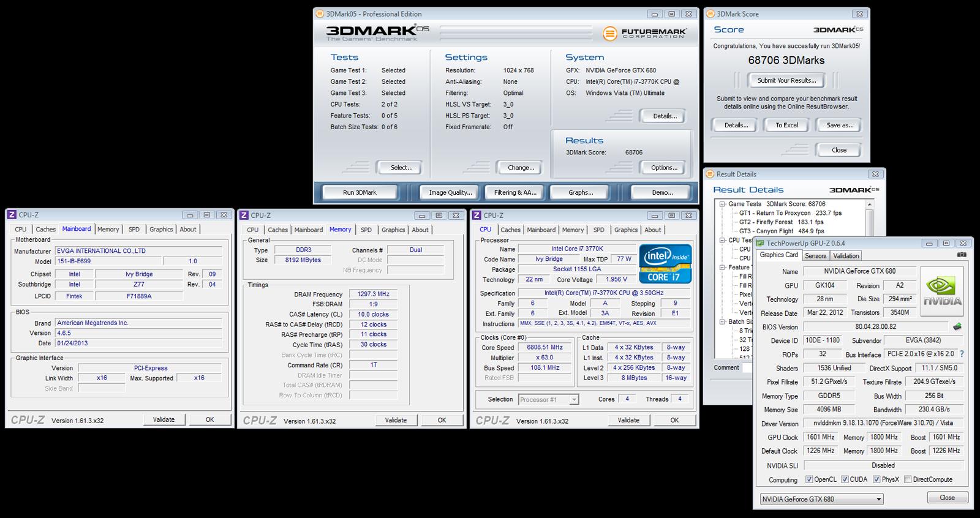The image size is (980, 518).
Task: Toggle the PhysX checkbox
Action: (876, 479)
